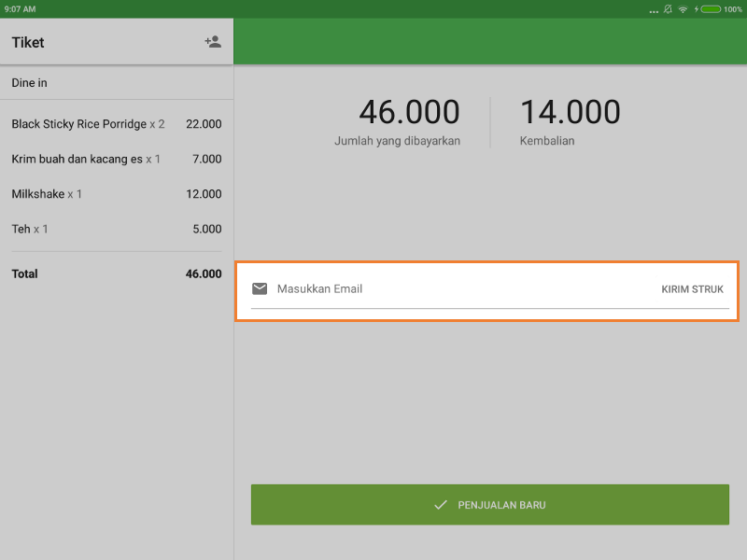Tap the muted notification bell icon
The height and width of the screenshot is (560, 747).
point(668,8)
